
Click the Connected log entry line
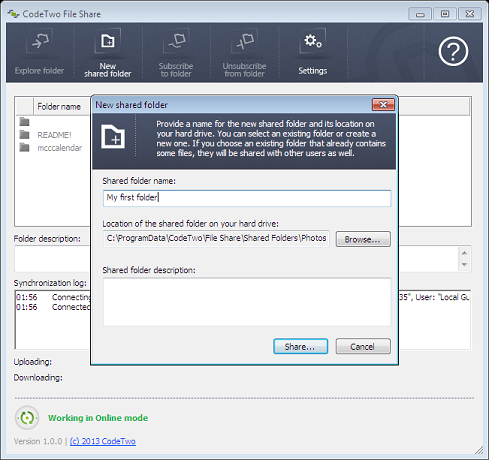coord(53,307)
